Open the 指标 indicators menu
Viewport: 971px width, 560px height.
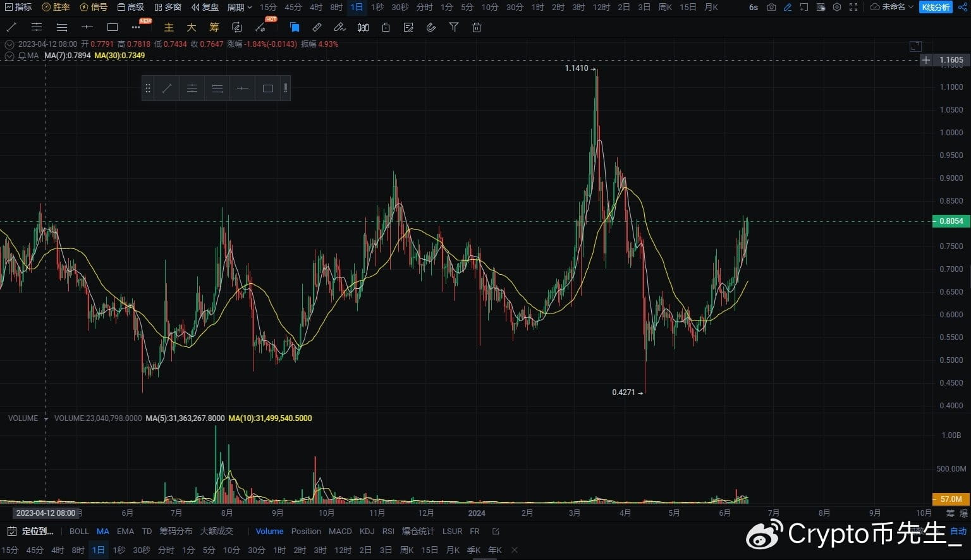[x=16, y=7]
